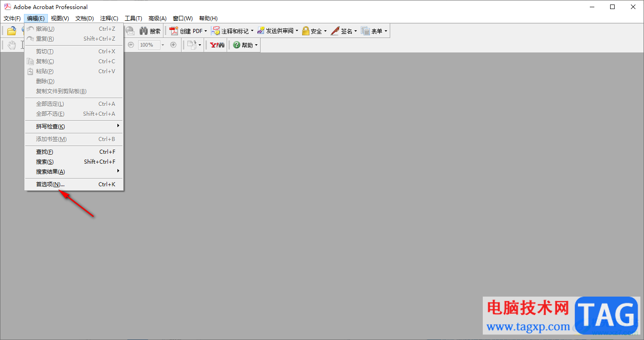The height and width of the screenshot is (340, 644).
Task: Click Send for Review (发送供审阅) icon
Action: [x=261, y=31]
